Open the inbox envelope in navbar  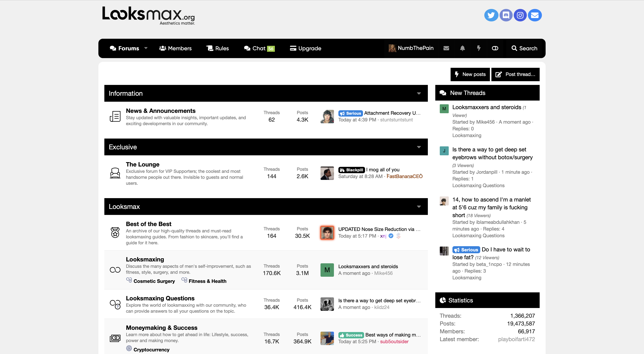pyautogui.click(x=446, y=48)
